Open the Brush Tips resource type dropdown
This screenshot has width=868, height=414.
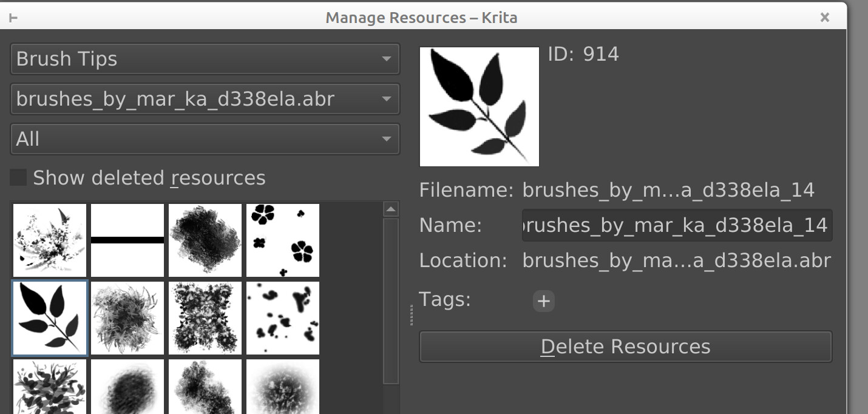205,59
